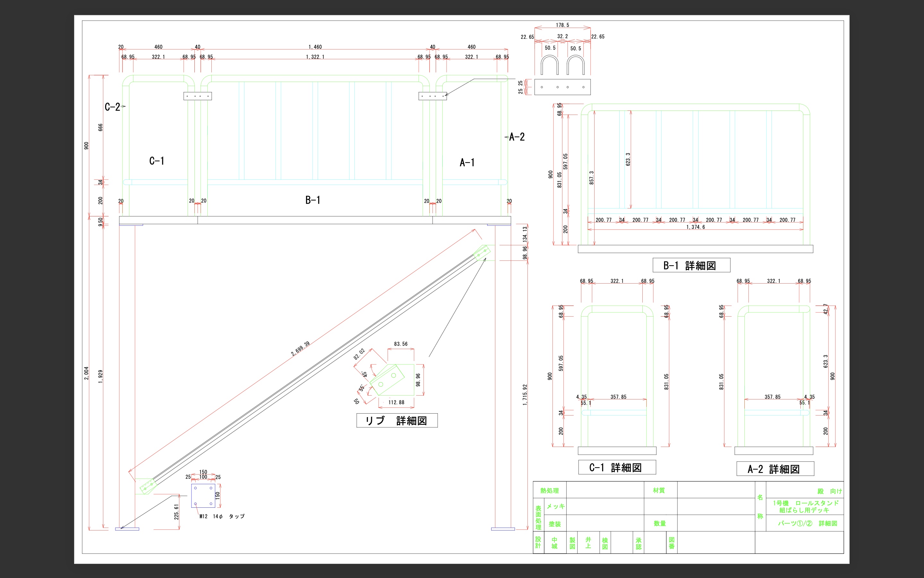This screenshot has height=578, width=924.
Task: Select the 'B-1 詳細図' title box
Action: (691, 265)
